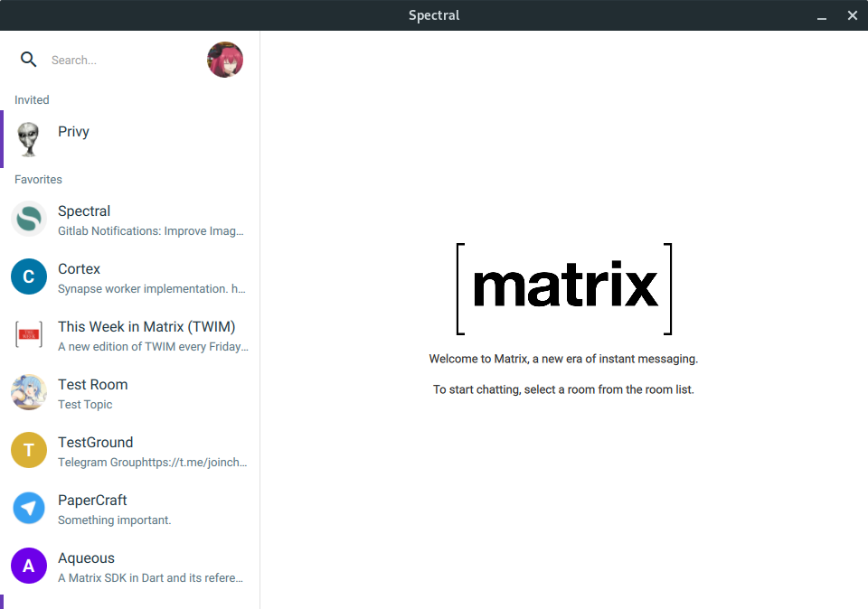
Task: Open PaperCraft 'Something important' entry
Action: [x=114, y=520]
